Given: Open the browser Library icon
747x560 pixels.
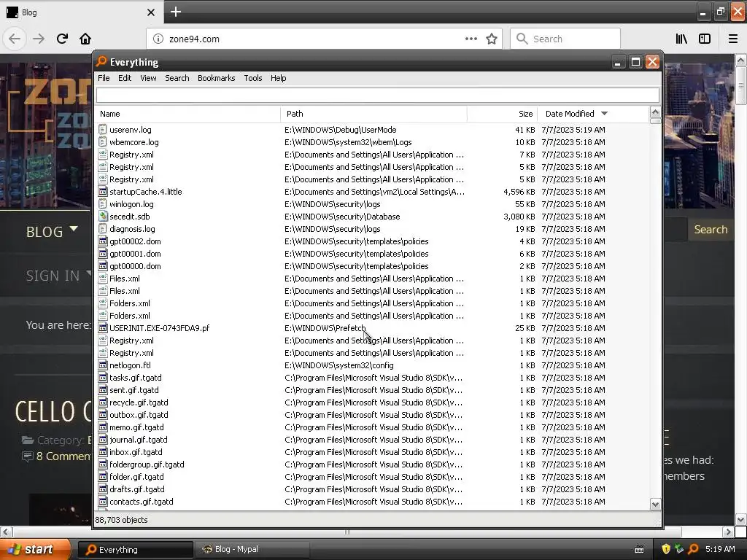Looking at the screenshot, I should click(x=682, y=39).
